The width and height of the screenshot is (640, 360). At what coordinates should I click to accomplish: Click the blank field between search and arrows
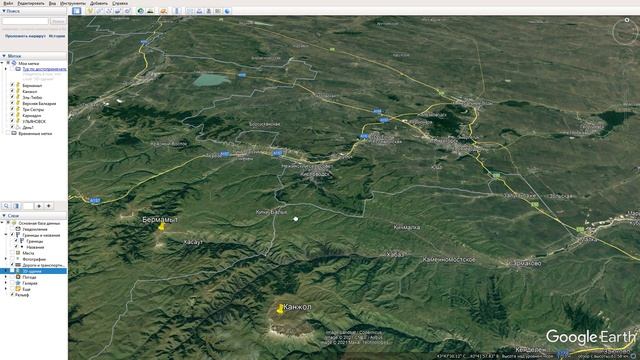[28, 206]
